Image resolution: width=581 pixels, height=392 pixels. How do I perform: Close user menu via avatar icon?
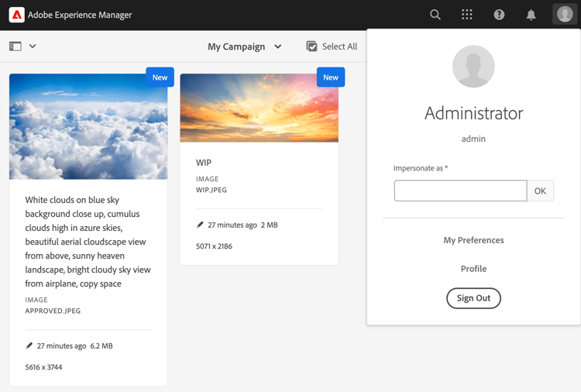(565, 15)
